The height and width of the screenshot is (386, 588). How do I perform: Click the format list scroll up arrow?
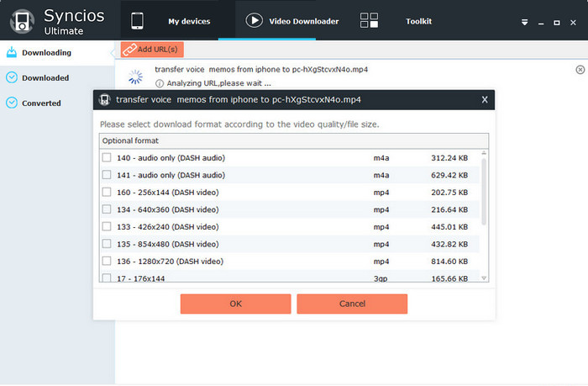[x=484, y=153]
